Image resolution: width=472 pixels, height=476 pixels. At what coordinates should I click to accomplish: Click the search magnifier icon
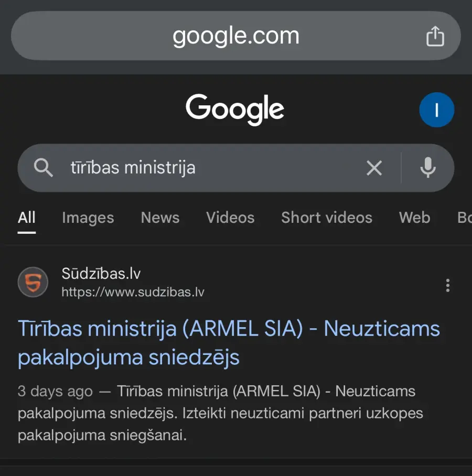(x=43, y=168)
